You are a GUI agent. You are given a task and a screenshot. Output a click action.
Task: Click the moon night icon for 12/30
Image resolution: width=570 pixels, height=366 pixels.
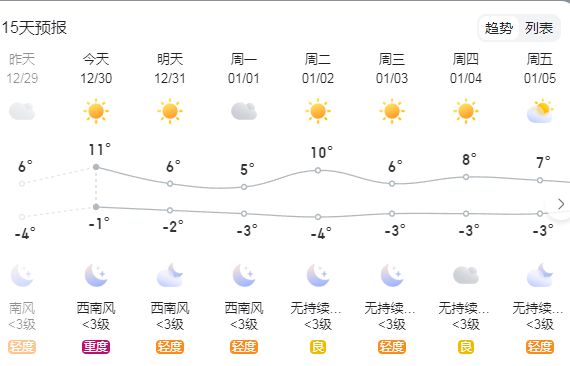(x=96, y=275)
